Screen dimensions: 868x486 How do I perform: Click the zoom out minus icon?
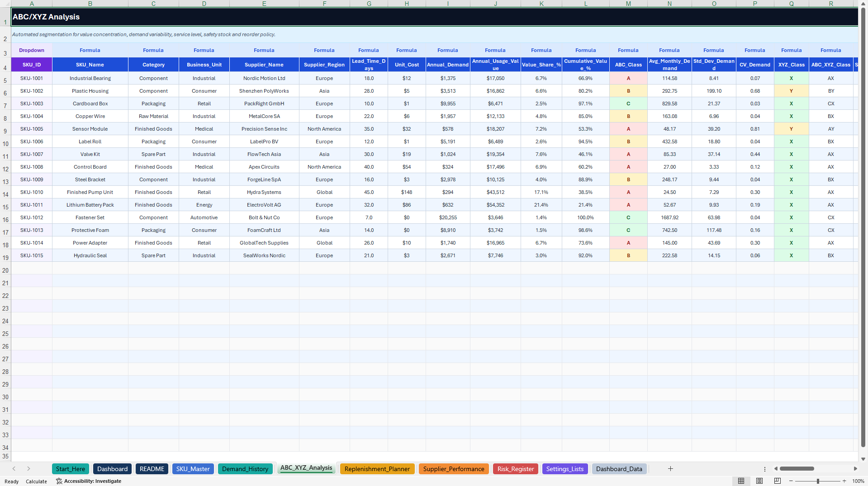coord(791,481)
